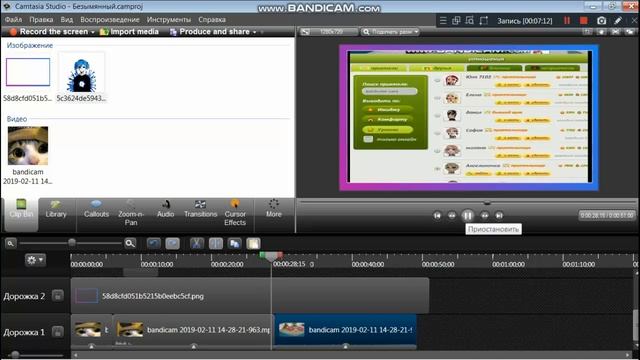Paste onto timeline
640x360 pixels.
253,244
